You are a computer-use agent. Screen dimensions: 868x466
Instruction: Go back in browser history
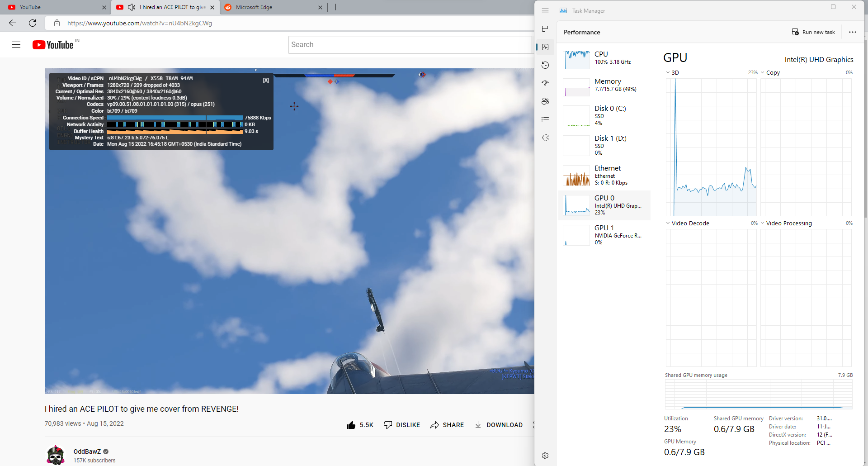(13, 23)
